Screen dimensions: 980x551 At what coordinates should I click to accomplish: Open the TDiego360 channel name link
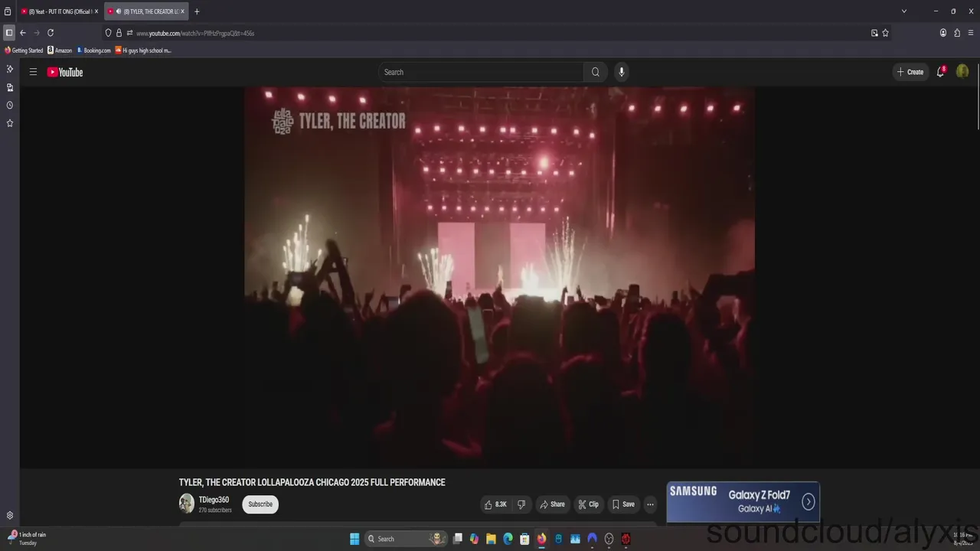pos(214,500)
